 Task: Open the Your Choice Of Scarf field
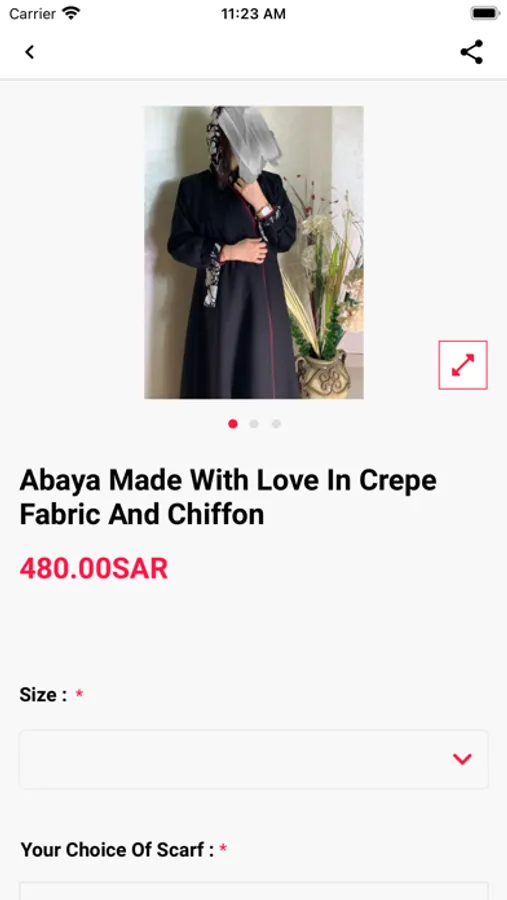254,891
